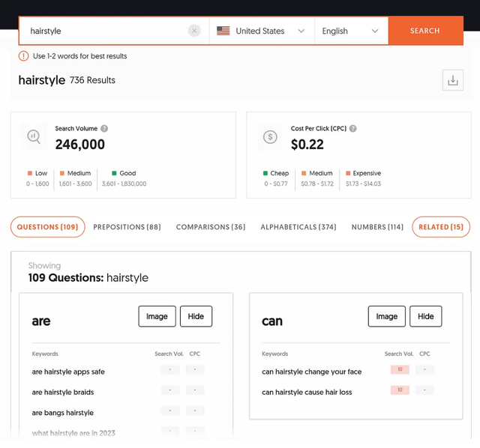Click Search Volume help icon
This screenshot has height=448, width=480.
104,129
